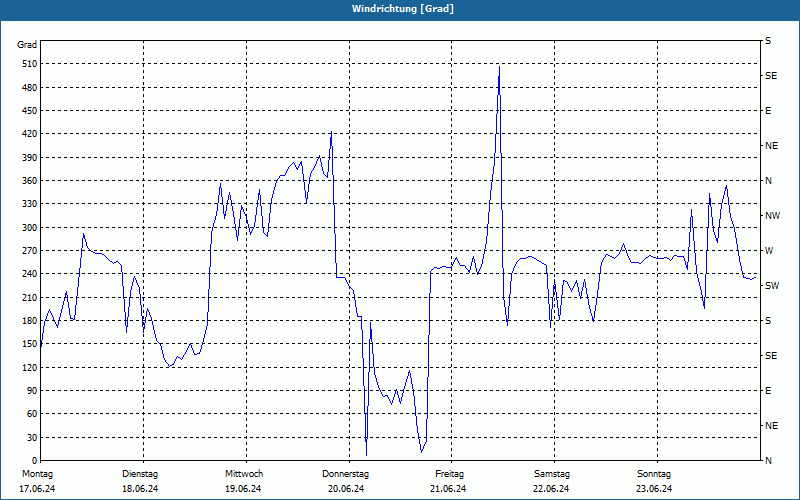The height and width of the screenshot is (500, 800).
Task: Select the 90 y-axis value
Action: tap(32, 391)
